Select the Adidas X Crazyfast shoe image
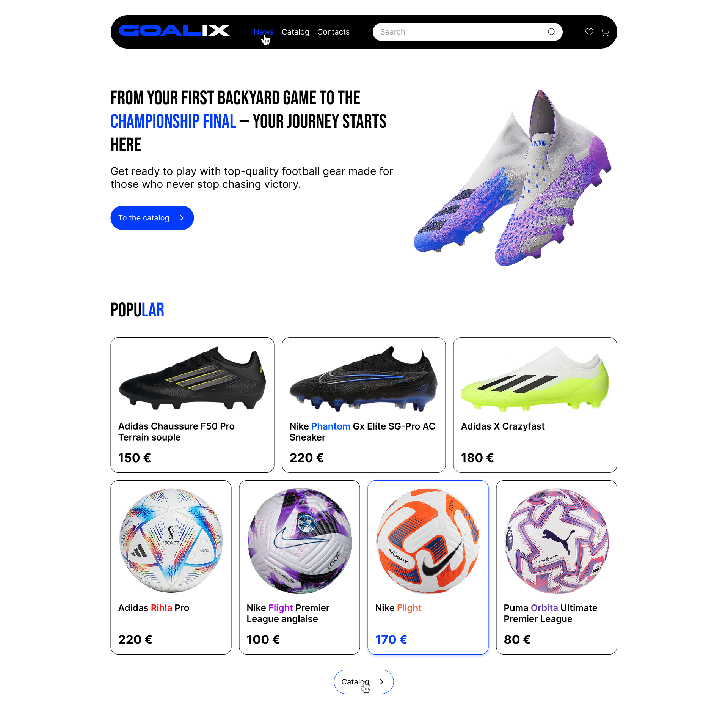The height and width of the screenshot is (708, 728). (x=535, y=378)
